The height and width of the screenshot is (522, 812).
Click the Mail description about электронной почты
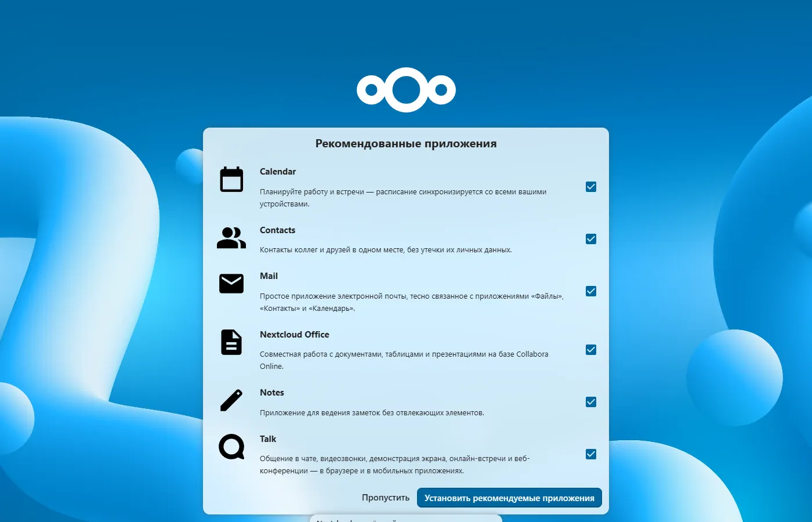[x=412, y=302]
